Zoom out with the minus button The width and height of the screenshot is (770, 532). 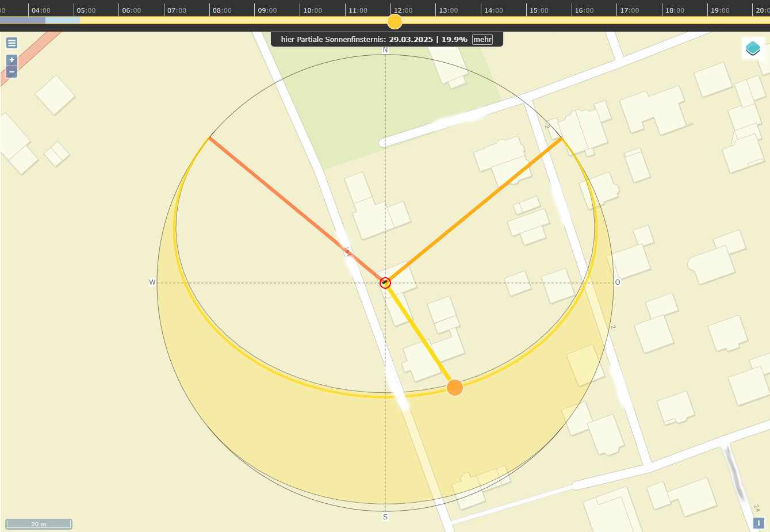click(x=12, y=72)
